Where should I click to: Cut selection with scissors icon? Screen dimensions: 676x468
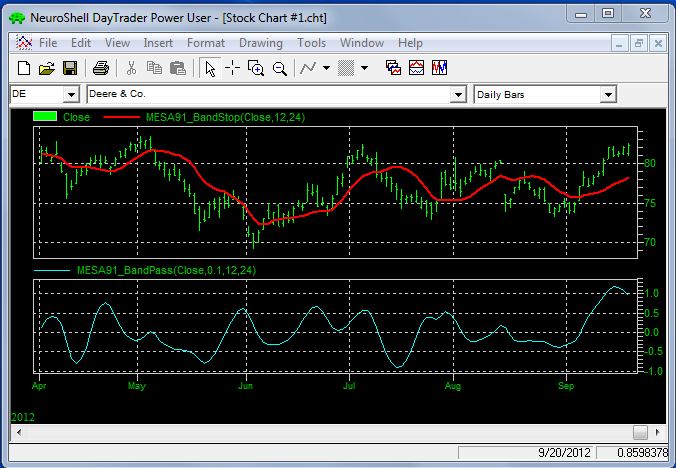coord(131,68)
